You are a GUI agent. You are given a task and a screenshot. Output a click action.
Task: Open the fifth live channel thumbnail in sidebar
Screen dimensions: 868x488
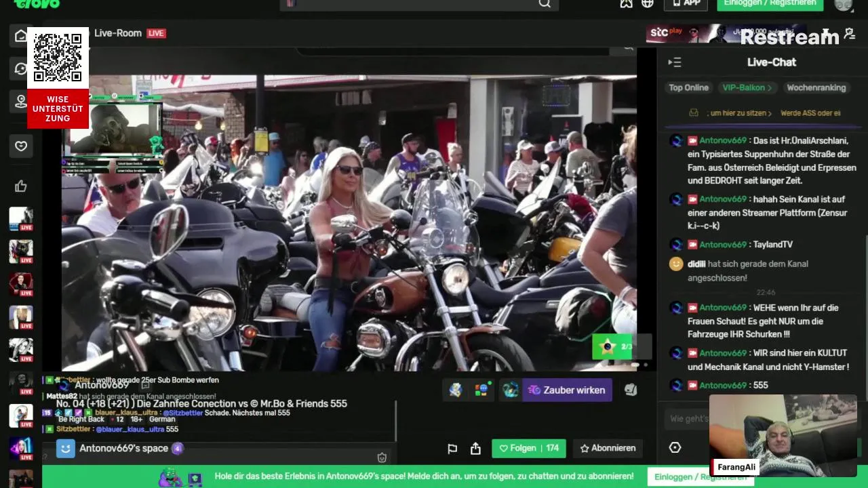[20, 350]
